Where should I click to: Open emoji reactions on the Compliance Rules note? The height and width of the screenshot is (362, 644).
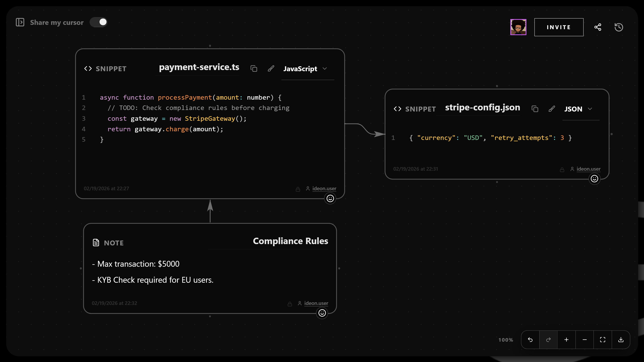point(322,313)
